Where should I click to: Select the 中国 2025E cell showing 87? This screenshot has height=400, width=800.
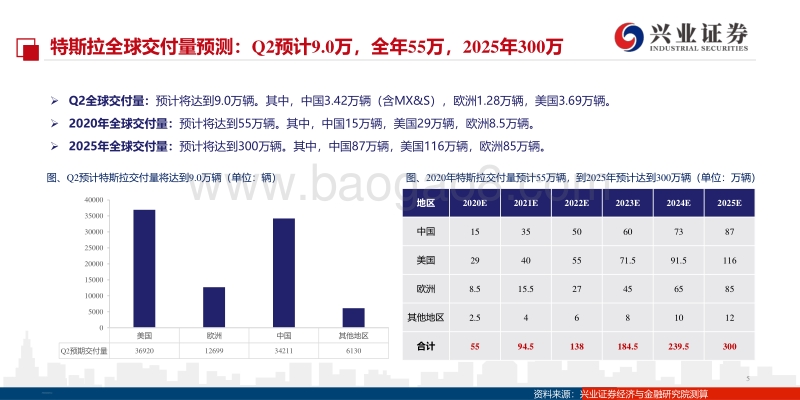click(730, 232)
